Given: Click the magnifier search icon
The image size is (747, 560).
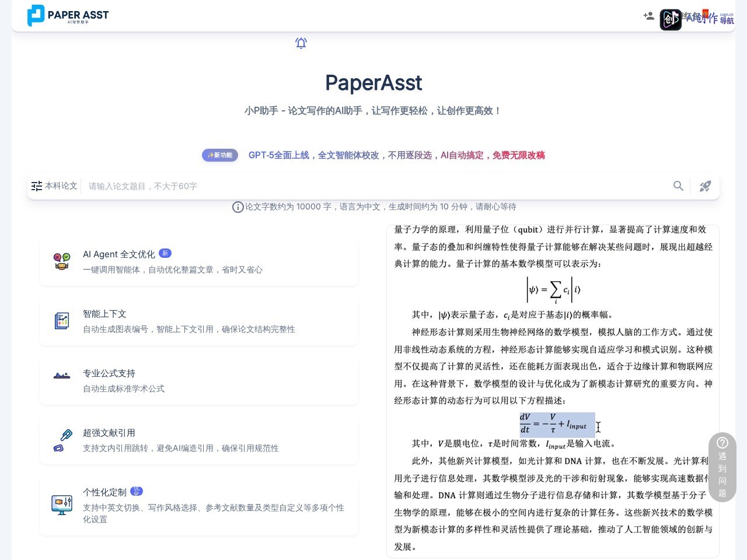Looking at the screenshot, I should (x=678, y=186).
